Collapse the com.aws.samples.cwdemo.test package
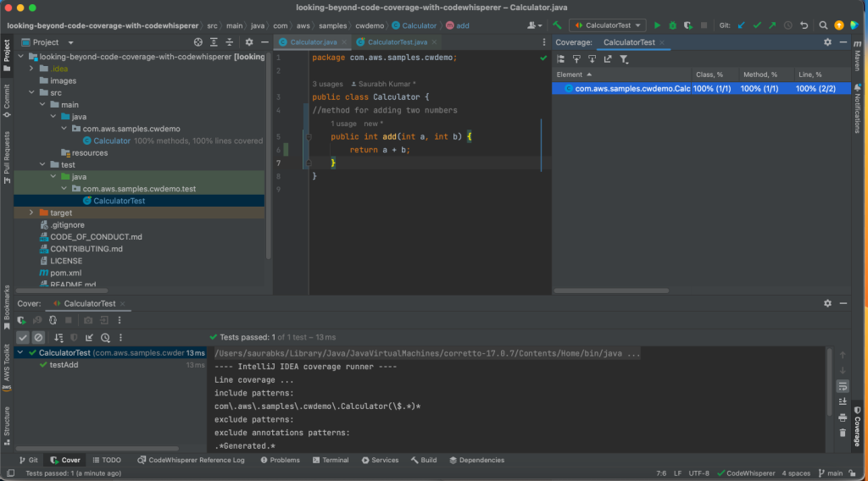The width and height of the screenshot is (868, 481). coord(64,189)
